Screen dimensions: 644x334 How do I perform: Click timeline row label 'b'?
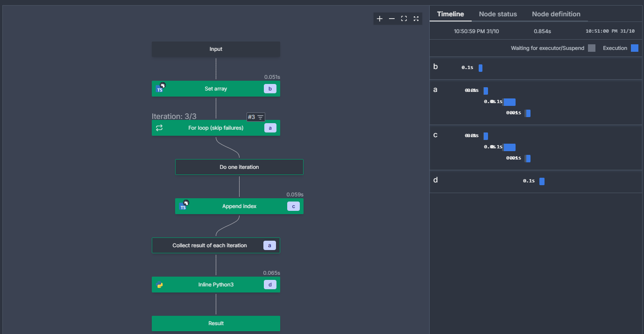tap(436, 67)
